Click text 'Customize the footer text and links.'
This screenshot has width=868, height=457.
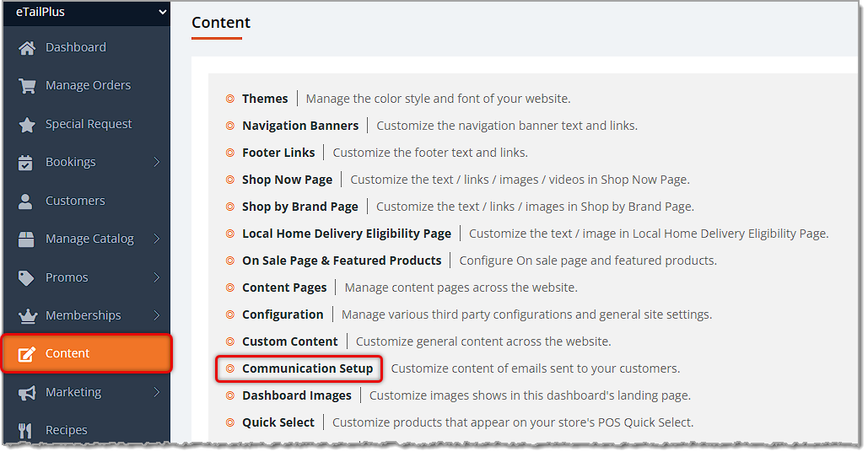coord(430,153)
